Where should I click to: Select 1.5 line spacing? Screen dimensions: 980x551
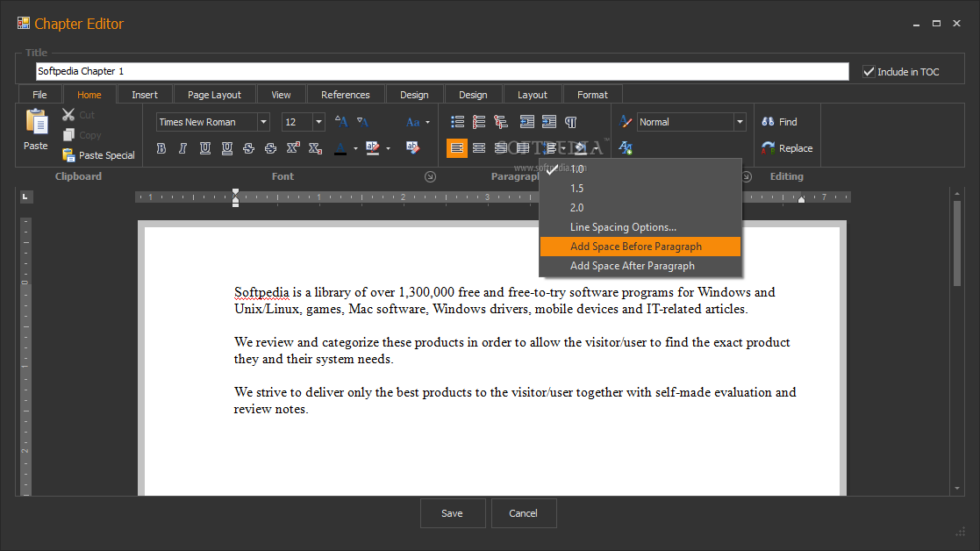coord(640,188)
